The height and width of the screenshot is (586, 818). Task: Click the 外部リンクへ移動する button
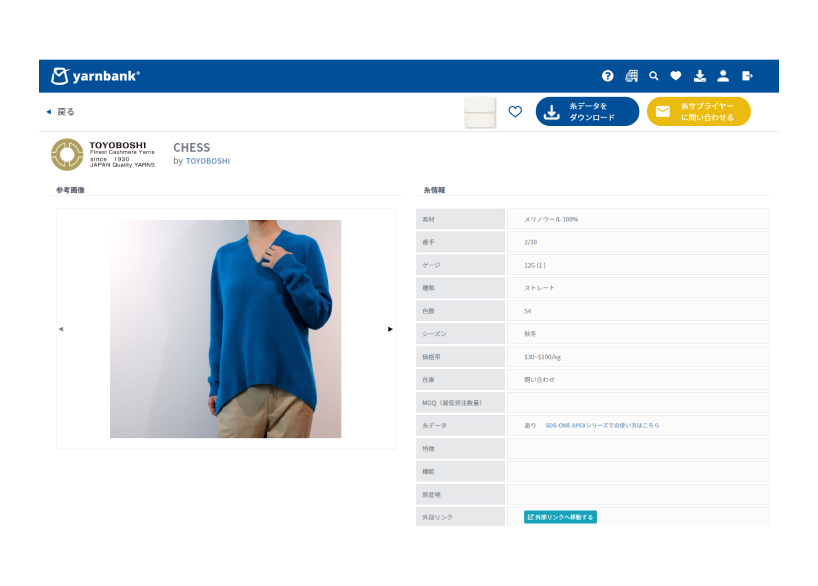[x=560, y=517]
